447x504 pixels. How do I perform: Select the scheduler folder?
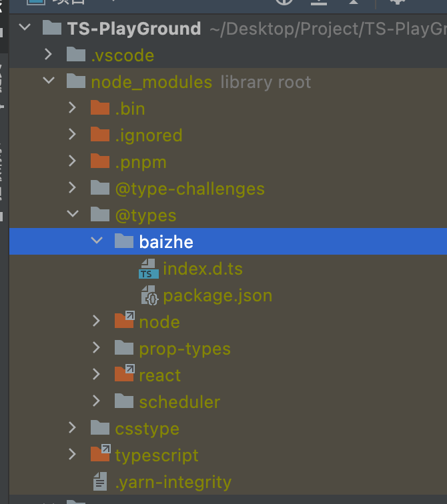(179, 402)
